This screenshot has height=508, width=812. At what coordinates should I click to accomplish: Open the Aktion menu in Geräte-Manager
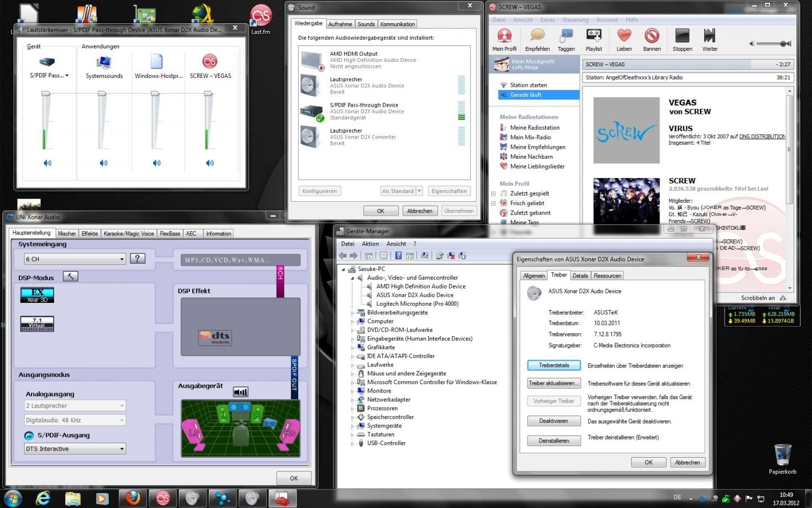click(370, 244)
